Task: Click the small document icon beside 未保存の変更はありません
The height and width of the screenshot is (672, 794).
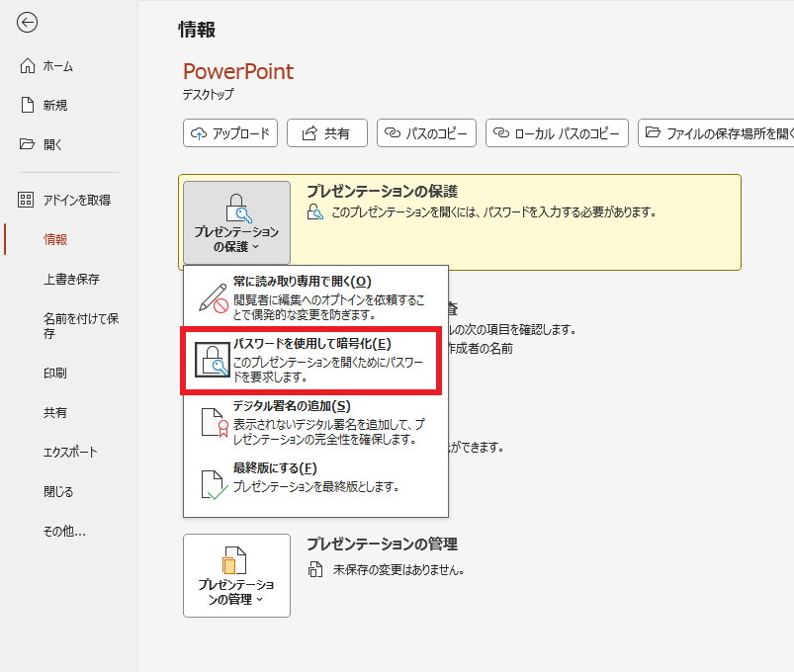Action: coord(315,570)
